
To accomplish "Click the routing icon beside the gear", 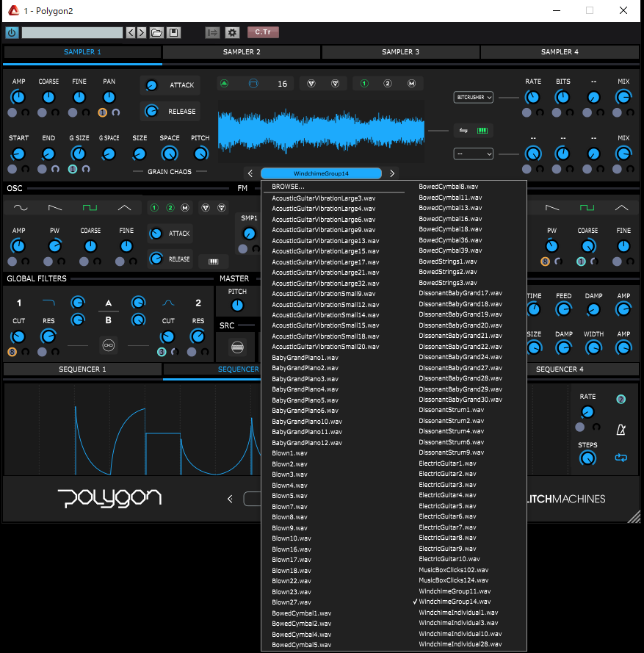I will [212, 32].
